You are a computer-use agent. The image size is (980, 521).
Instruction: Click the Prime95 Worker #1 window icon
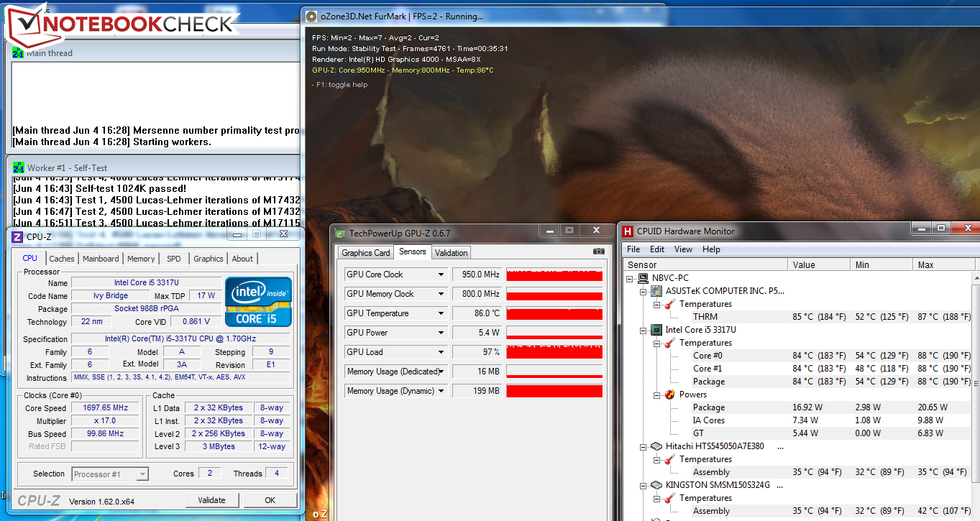(18, 167)
